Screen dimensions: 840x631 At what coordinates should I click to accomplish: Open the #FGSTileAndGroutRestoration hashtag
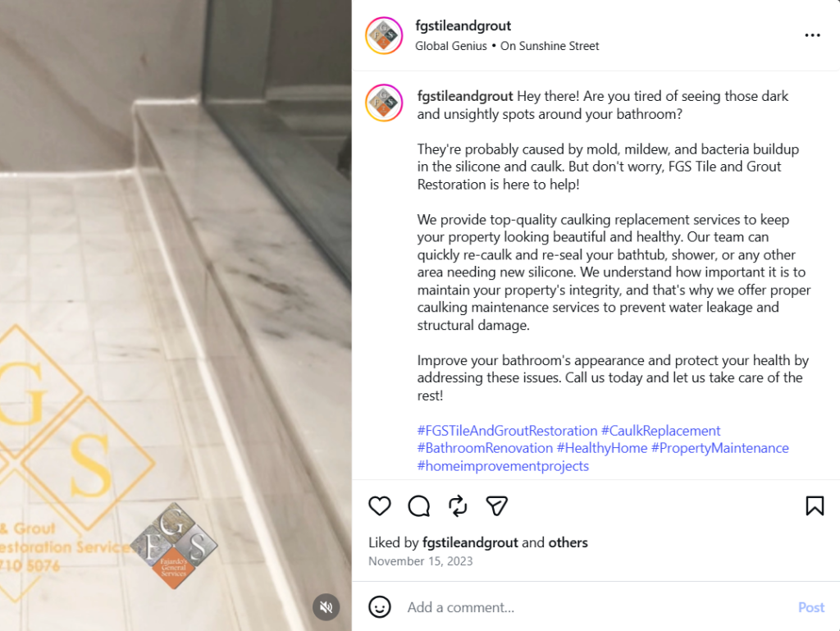point(507,431)
